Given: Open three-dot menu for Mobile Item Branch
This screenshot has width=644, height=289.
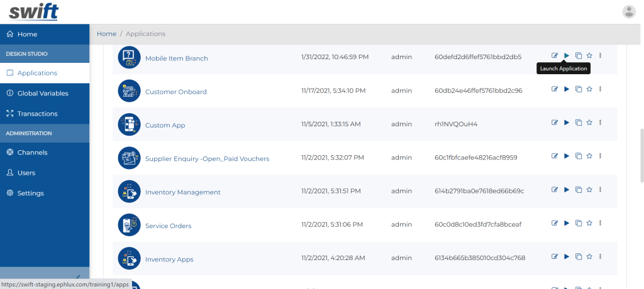Looking at the screenshot, I should tap(601, 55).
